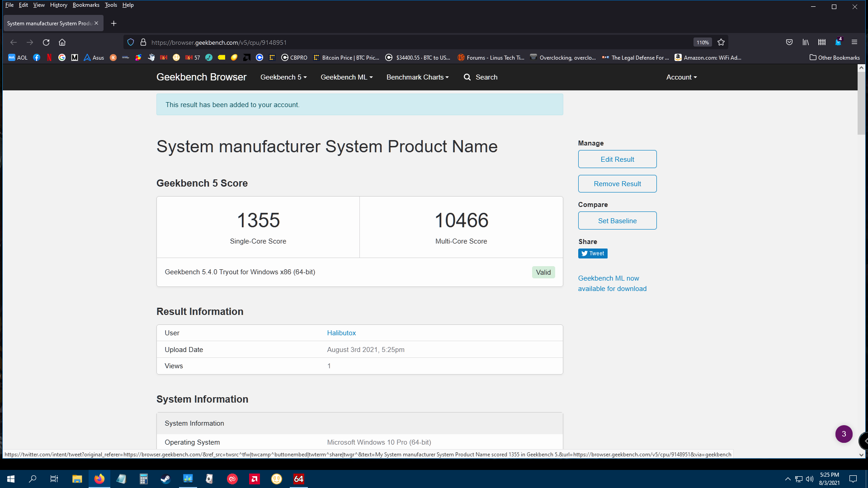Open the Google bookmark
Viewport: 868px width, 488px height.
[62, 57]
